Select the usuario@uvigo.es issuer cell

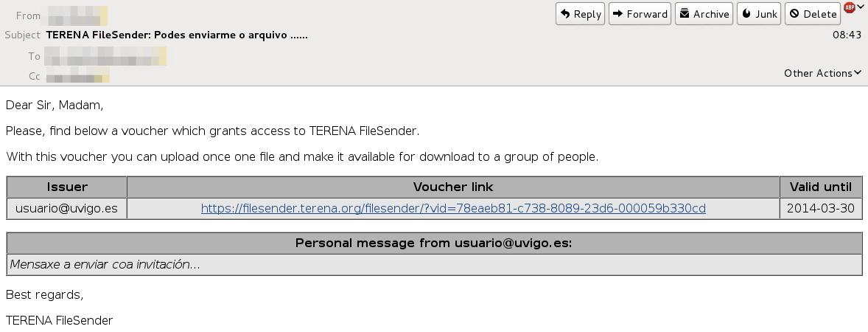tap(67, 209)
